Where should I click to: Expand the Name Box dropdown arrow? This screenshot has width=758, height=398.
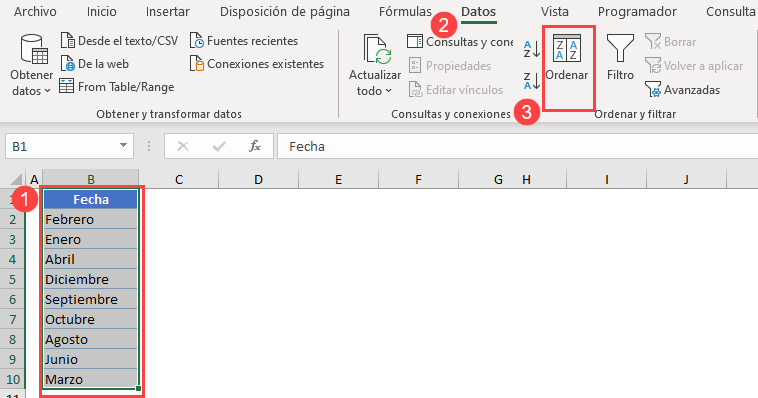[x=123, y=146]
